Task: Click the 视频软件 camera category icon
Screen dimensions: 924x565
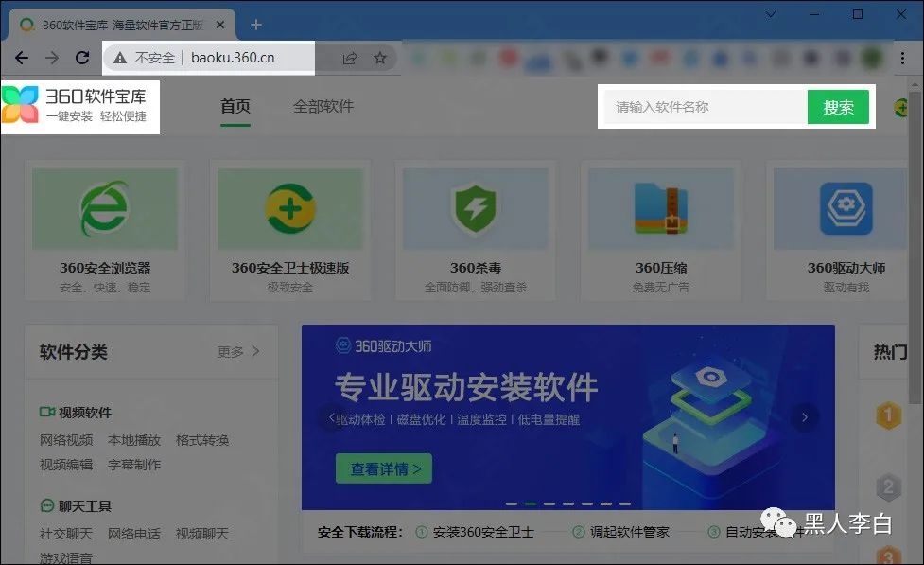Action: point(47,412)
